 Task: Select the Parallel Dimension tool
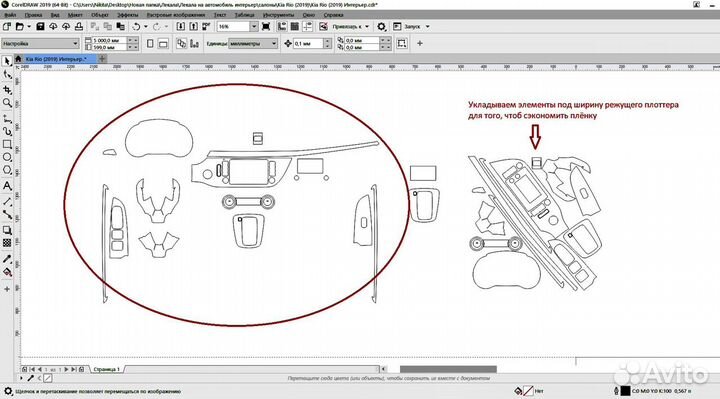(x=7, y=202)
